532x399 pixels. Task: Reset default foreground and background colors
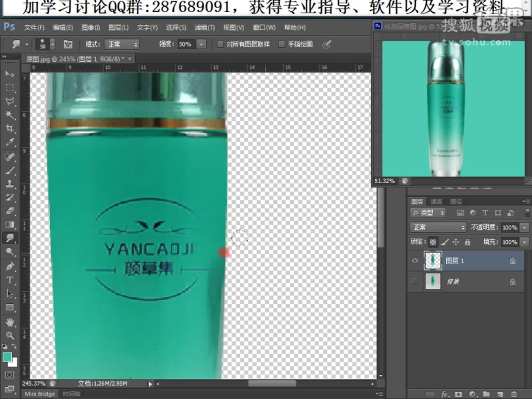coord(4,347)
